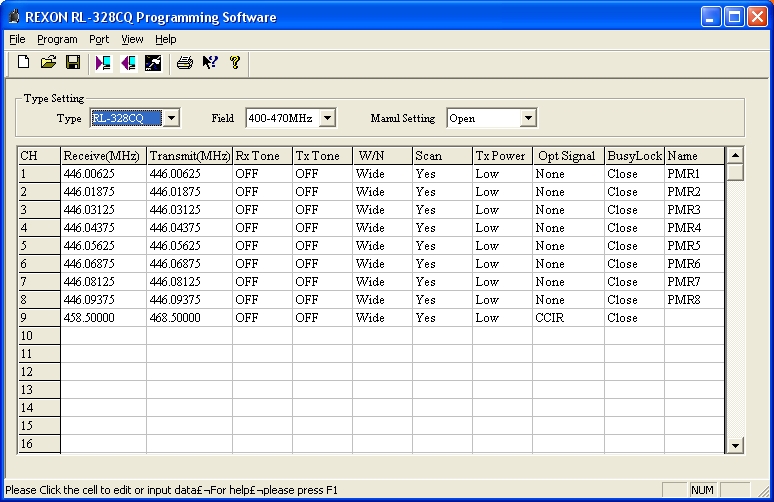774x502 pixels.
Task: Click the context help arrow-question icon
Action: pyautogui.click(x=210, y=63)
